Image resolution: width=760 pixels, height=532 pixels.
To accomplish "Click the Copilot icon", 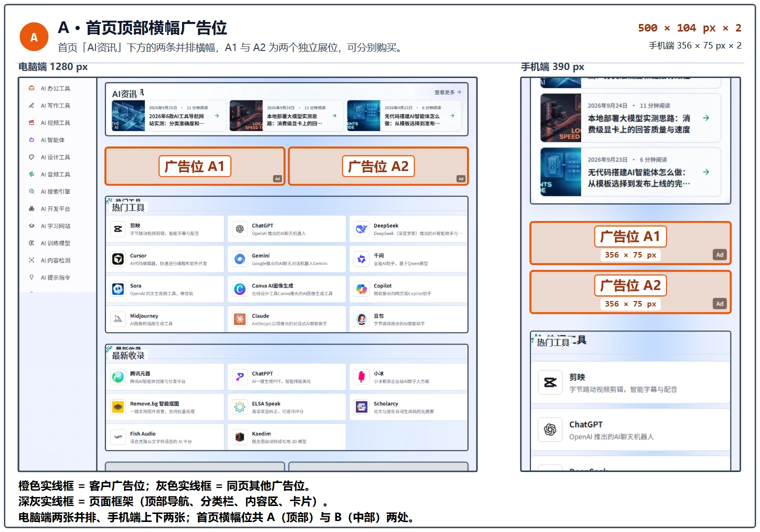I will [361, 289].
